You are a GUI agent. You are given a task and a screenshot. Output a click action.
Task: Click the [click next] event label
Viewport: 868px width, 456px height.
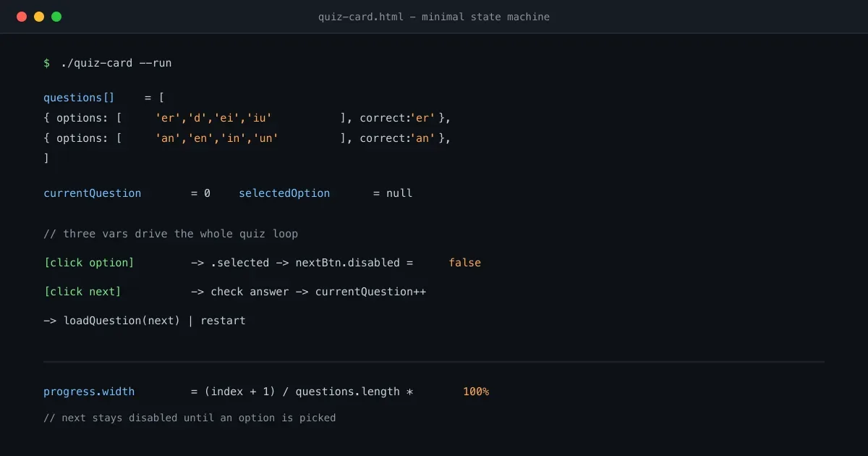coord(82,292)
